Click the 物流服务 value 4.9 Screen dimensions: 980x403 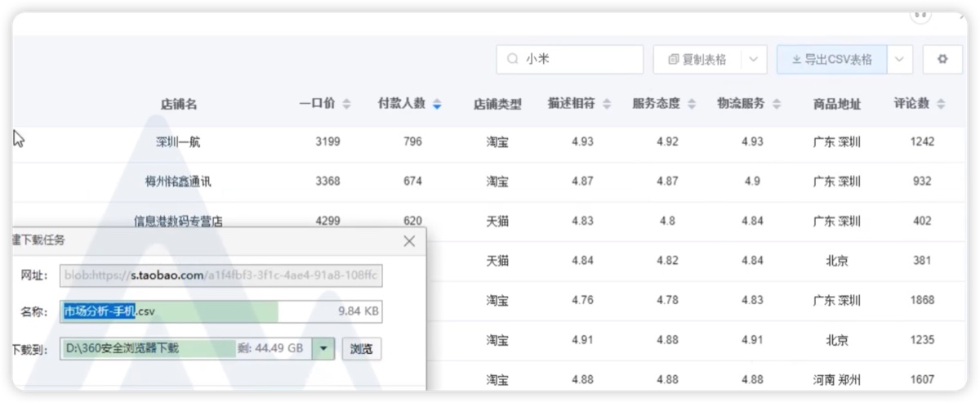pyautogui.click(x=752, y=181)
